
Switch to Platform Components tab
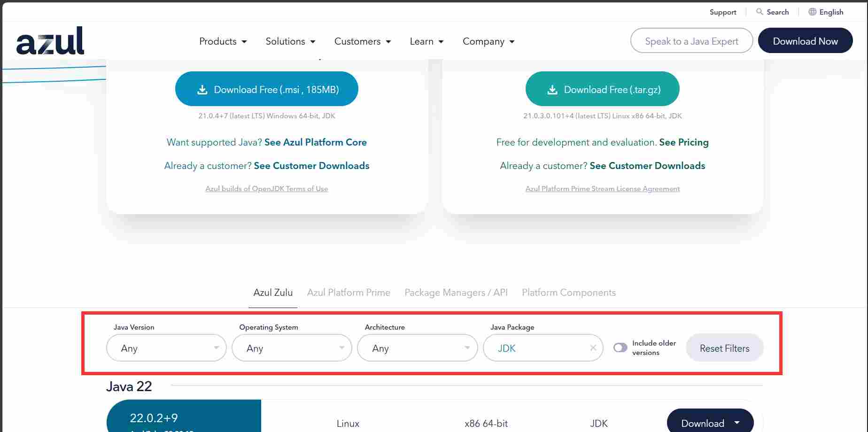click(x=569, y=293)
